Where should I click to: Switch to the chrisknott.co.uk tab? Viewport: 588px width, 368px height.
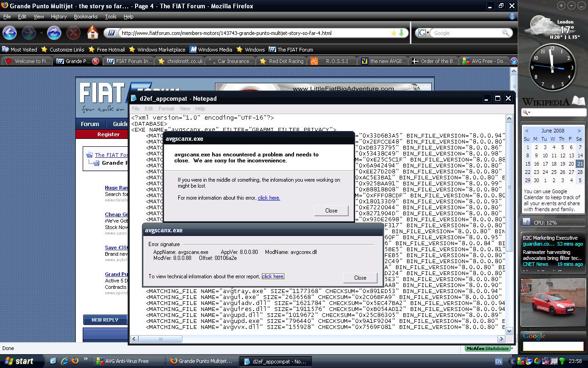click(x=180, y=61)
